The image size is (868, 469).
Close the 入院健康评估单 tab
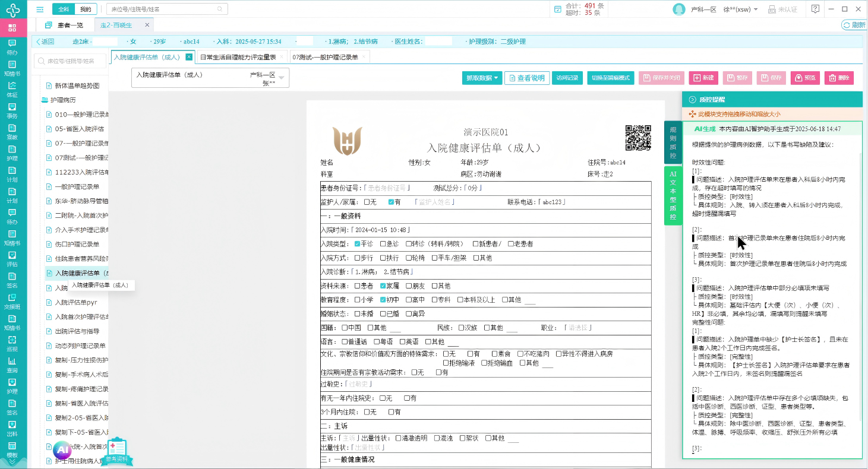(189, 57)
